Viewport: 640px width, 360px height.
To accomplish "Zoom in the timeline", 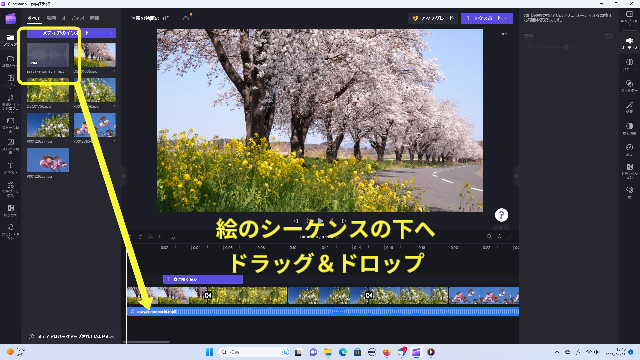I will click(500, 236).
